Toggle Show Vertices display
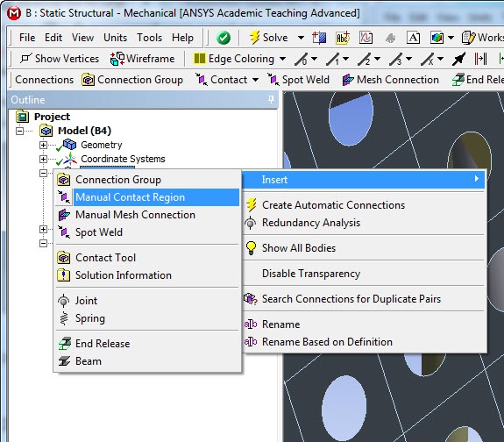Screen dimensions: 504x442 click(59, 59)
